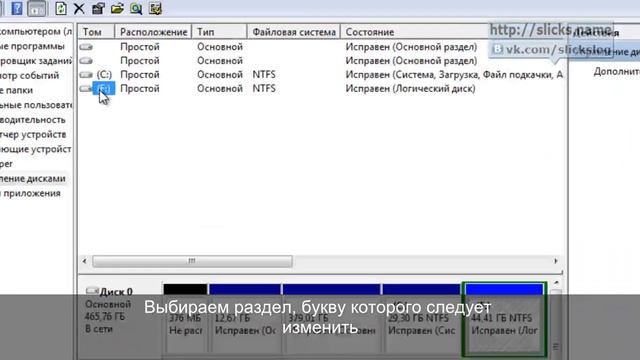Click first 'Исправен (Основной раздел)' status
640x360 pixels.
click(411, 47)
